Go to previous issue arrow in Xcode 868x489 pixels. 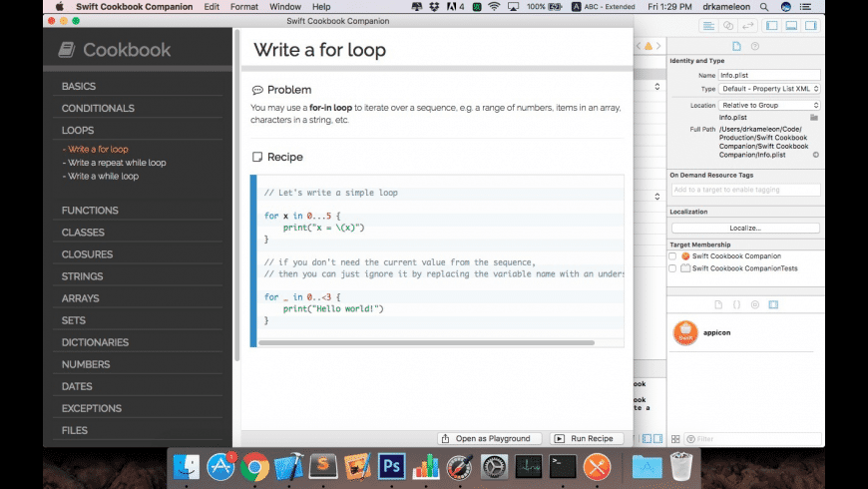pos(639,46)
